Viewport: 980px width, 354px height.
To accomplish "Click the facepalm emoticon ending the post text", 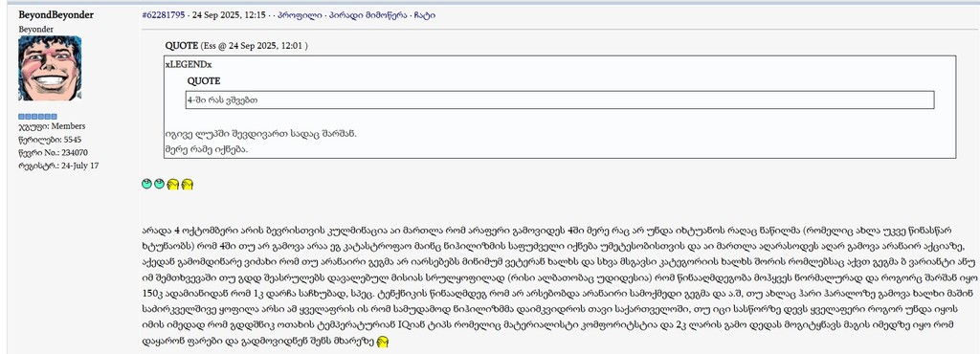I will click(x=383, y=342).
